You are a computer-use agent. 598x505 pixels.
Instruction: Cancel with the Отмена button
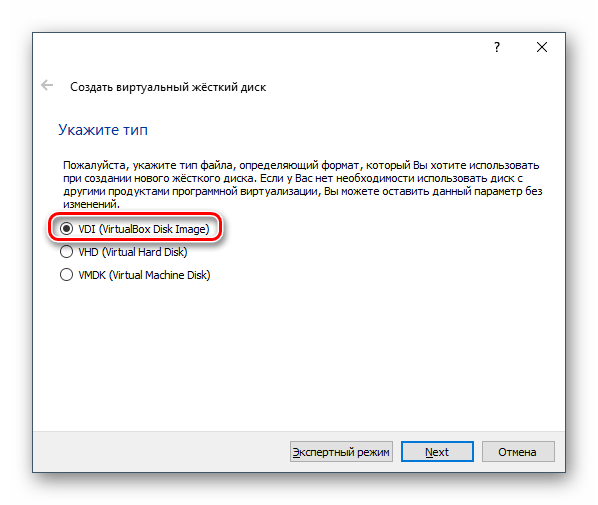(x=518, y=452)
